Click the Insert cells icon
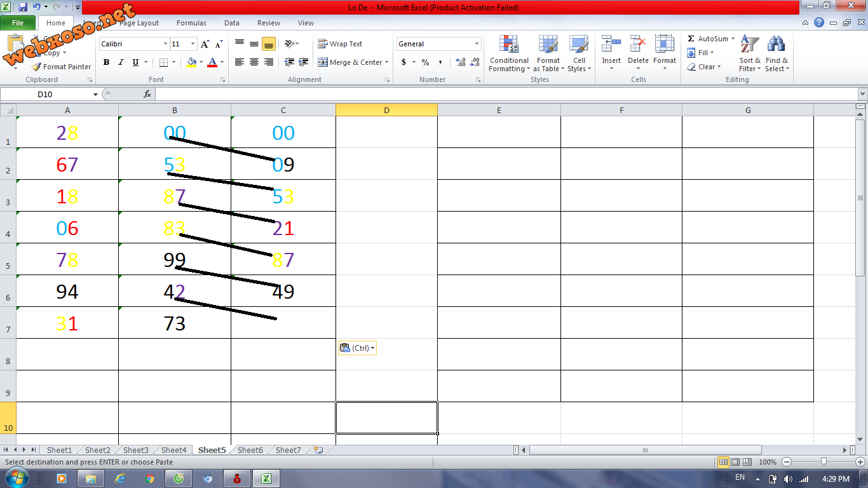Image resolution: width=868 pixels, height=488 pixels. (611, 45)
